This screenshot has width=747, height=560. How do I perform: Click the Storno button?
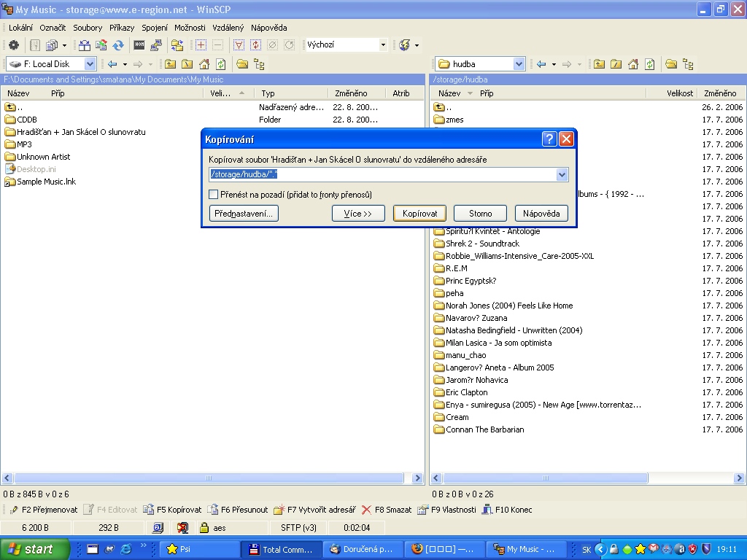point(480,214)
